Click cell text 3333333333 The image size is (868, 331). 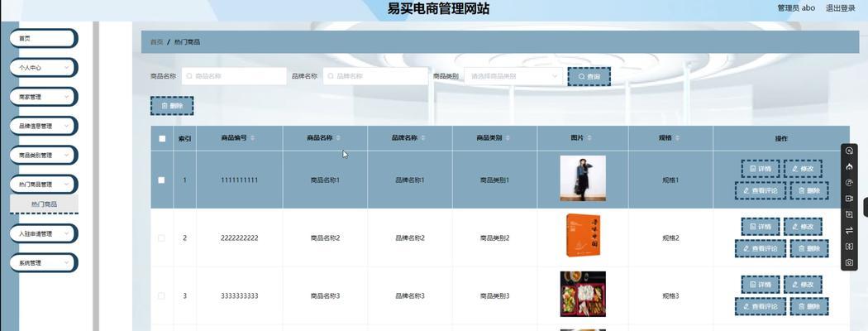coord(239,296)
